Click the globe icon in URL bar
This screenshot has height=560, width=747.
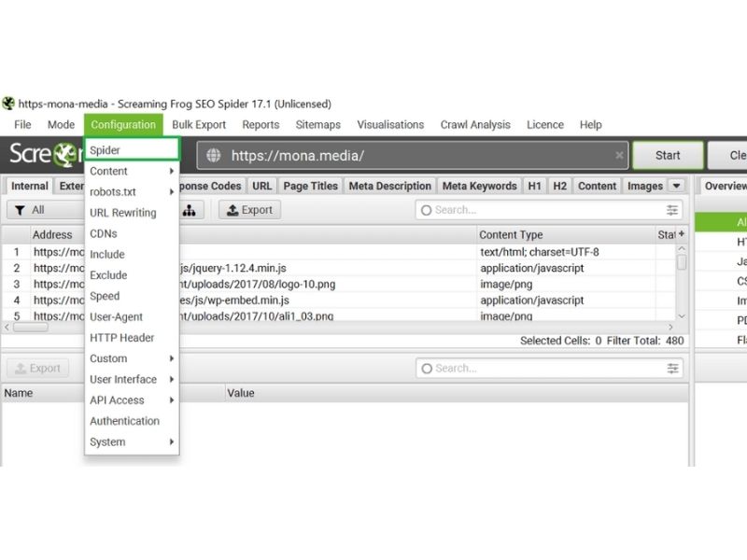click(214, 155)
